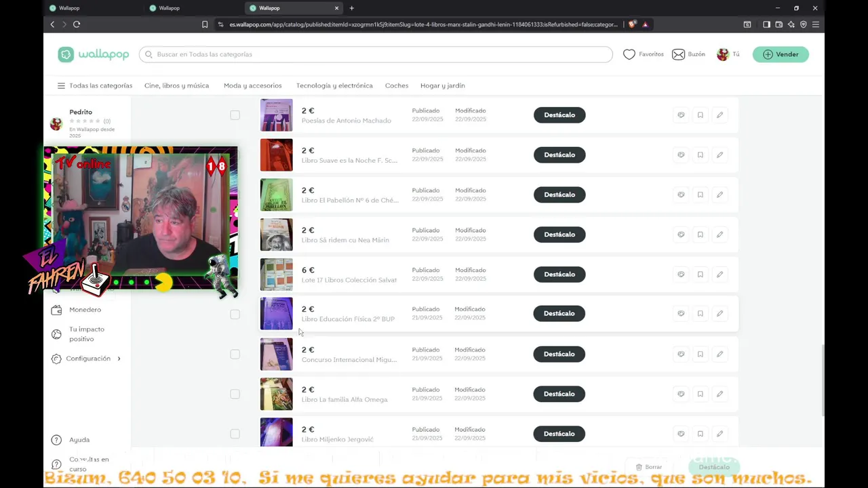
Task: Bookmark this page in the address bar
Action: pyautogui.click(x=205, y=24)
